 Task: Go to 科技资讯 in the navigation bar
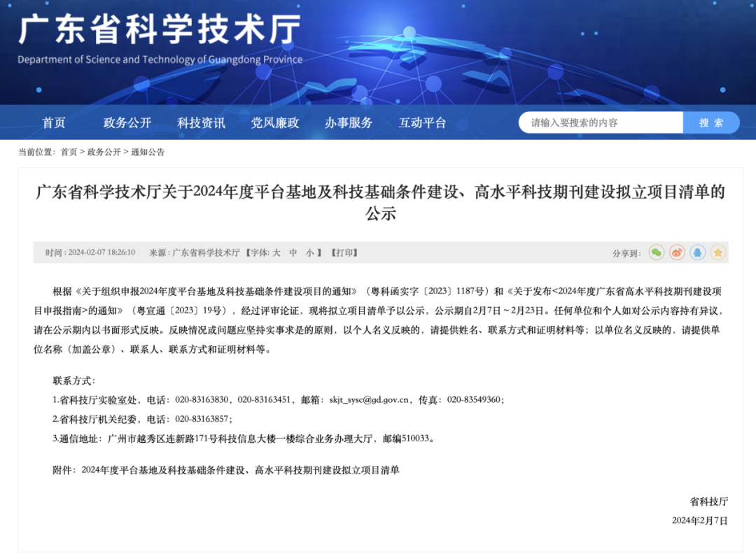[202, 122]
